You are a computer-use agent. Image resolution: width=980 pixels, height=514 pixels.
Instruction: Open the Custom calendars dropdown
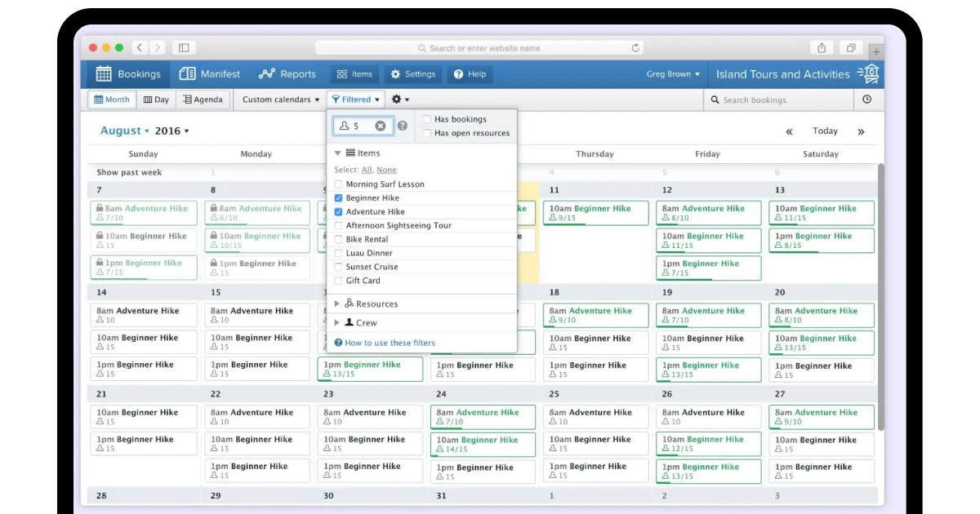point(280,100)
